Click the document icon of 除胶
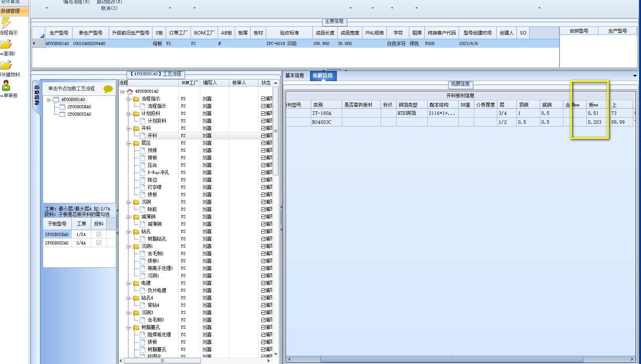Image resolution: width=641 pixels, height=364 pixels. tap(142, 209)
